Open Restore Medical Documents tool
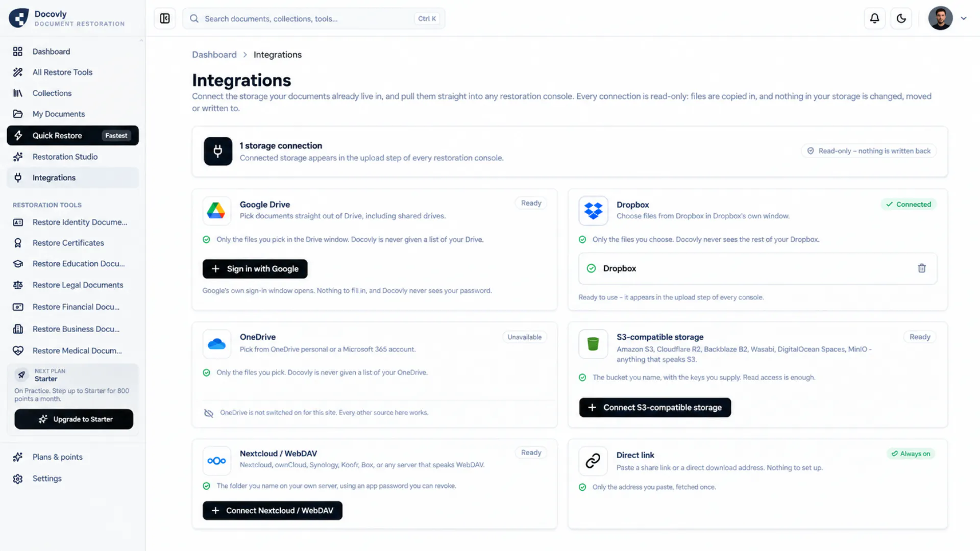 click(x=73, y=351)
